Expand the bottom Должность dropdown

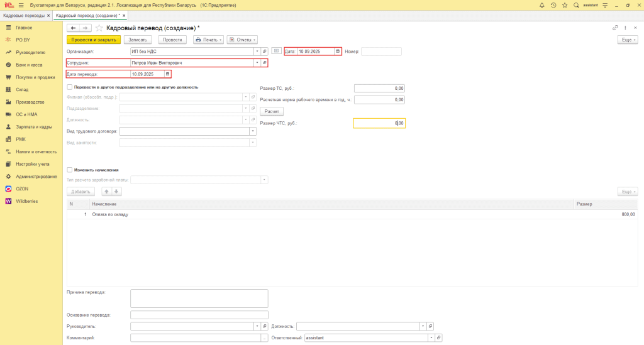tap(423, 327)
